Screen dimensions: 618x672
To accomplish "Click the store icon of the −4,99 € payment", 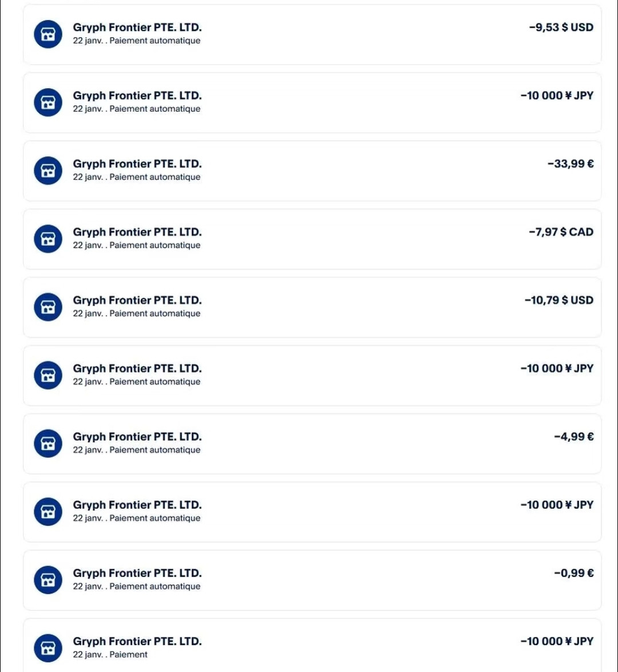I will pyautogui.click(x=48, y=444).
